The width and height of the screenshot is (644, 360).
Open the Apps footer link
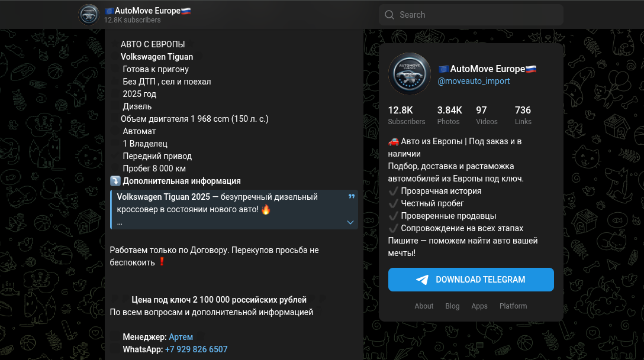(x=479, y=306)
